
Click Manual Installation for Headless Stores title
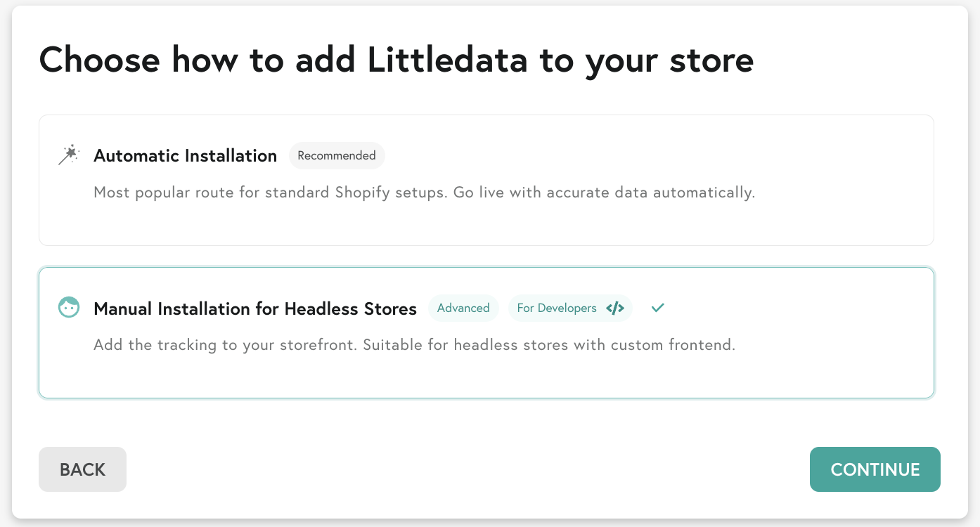255,308
